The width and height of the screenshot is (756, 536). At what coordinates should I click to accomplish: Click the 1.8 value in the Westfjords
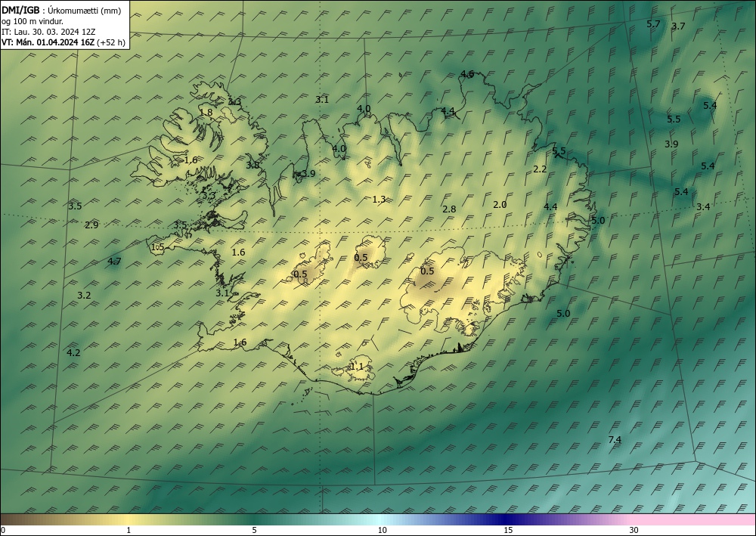pos(206,113)
